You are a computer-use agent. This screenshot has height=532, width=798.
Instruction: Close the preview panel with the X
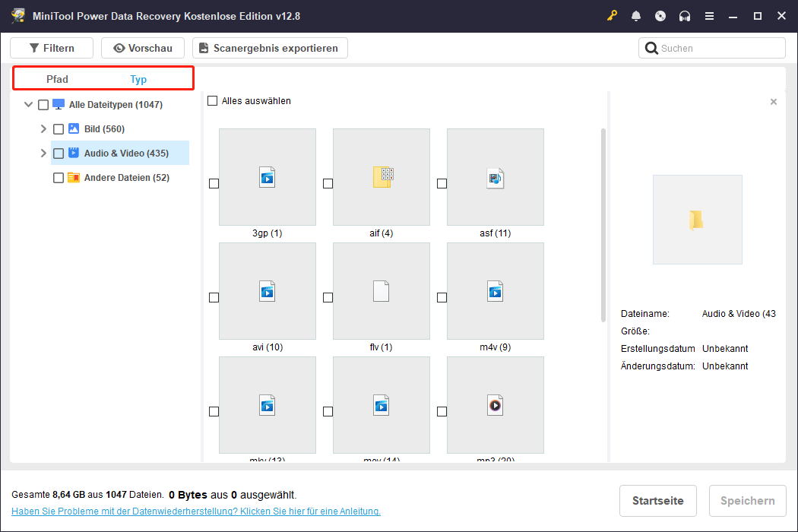pyautogui.click(x=774, y=102)
